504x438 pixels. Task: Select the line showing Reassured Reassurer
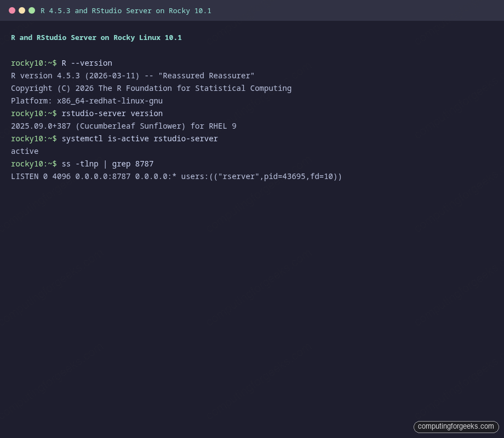tap(131, 76)
